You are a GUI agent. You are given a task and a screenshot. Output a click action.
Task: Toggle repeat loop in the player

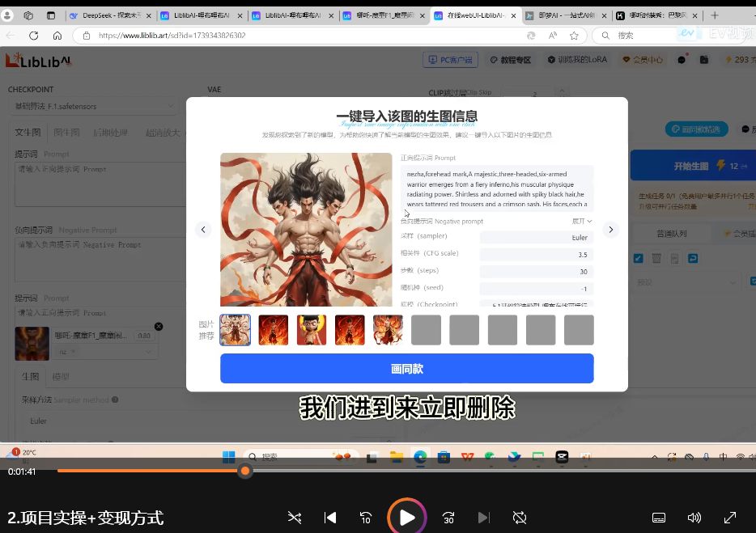(520, 518)
